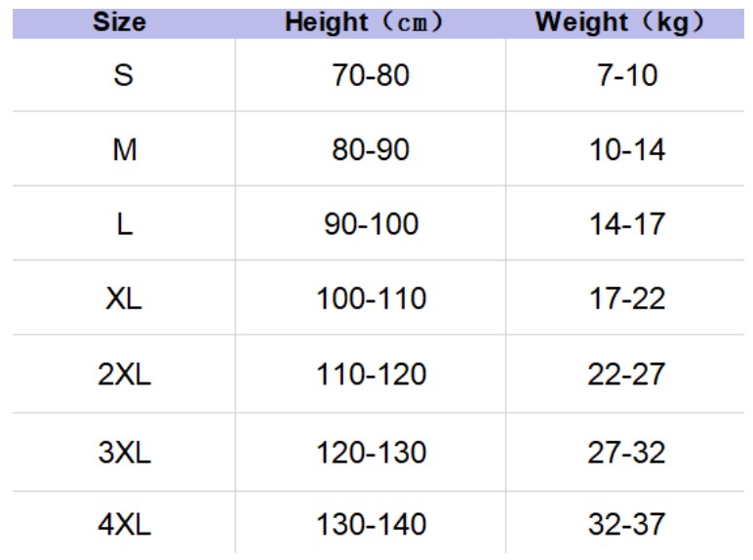Select the 2XL size cell
The image size is (753, 560).
coord(124,376)
